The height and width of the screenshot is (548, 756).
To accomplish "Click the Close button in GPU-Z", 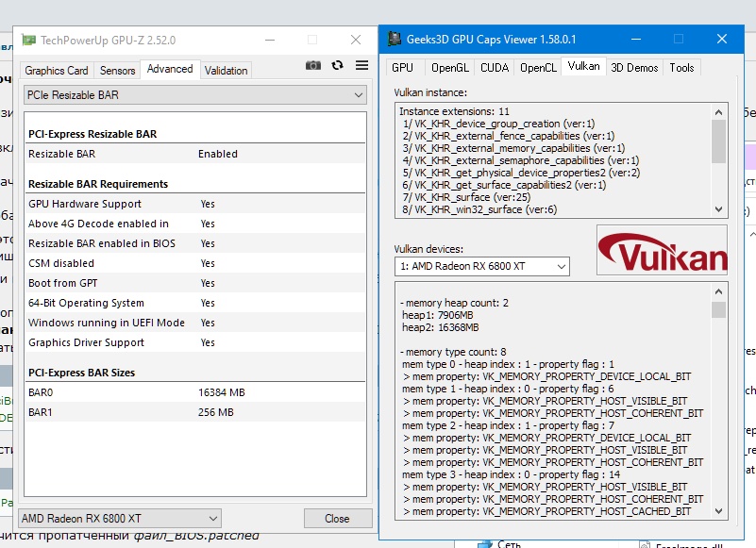I will pyautogui.click(x=338, y=519).
